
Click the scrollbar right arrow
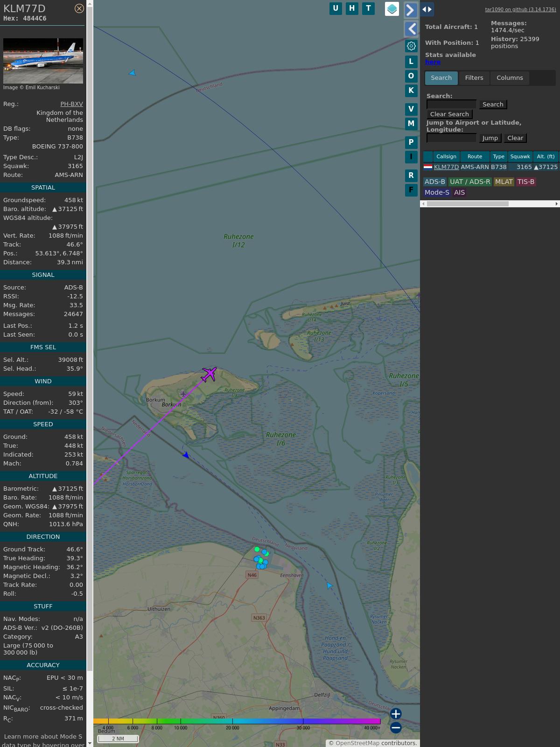(x=556, y=204)
